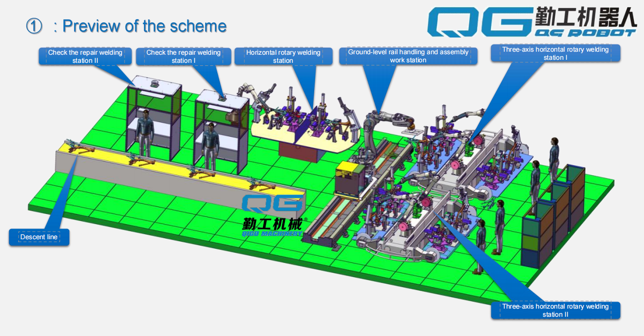Select 'Check the repair welding station I' label
644x336 pixels.
pos(183,56)
